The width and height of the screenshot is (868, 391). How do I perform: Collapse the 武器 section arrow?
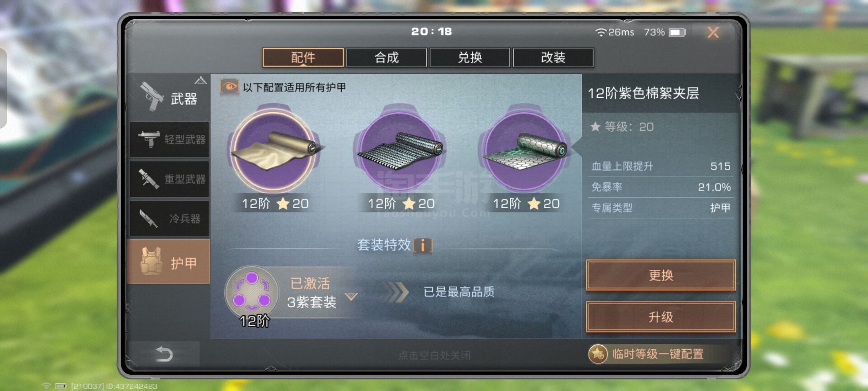(x=201, y=81)
